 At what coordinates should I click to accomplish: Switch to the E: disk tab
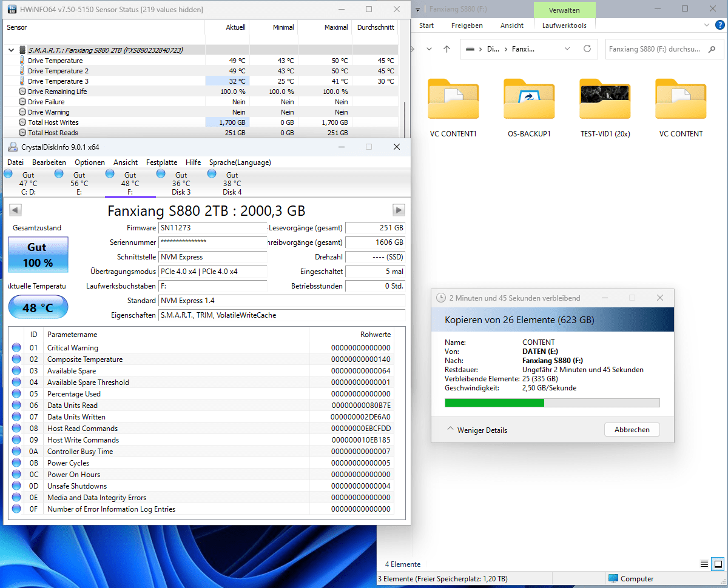coord(79,183)
